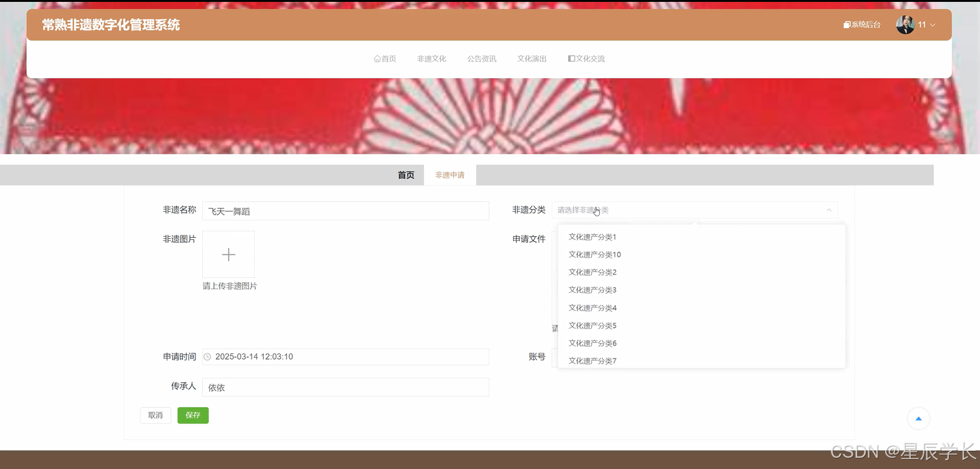Choose 文化遗产分类5 from the list
Screen dimensions: 980x469
702,325
